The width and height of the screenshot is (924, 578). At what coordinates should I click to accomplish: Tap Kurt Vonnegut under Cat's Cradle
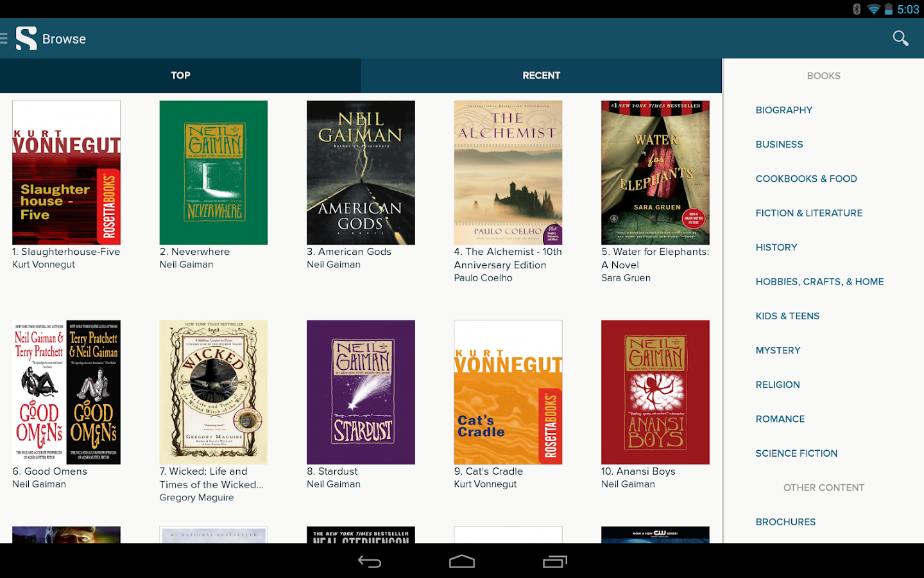(485, 484)
